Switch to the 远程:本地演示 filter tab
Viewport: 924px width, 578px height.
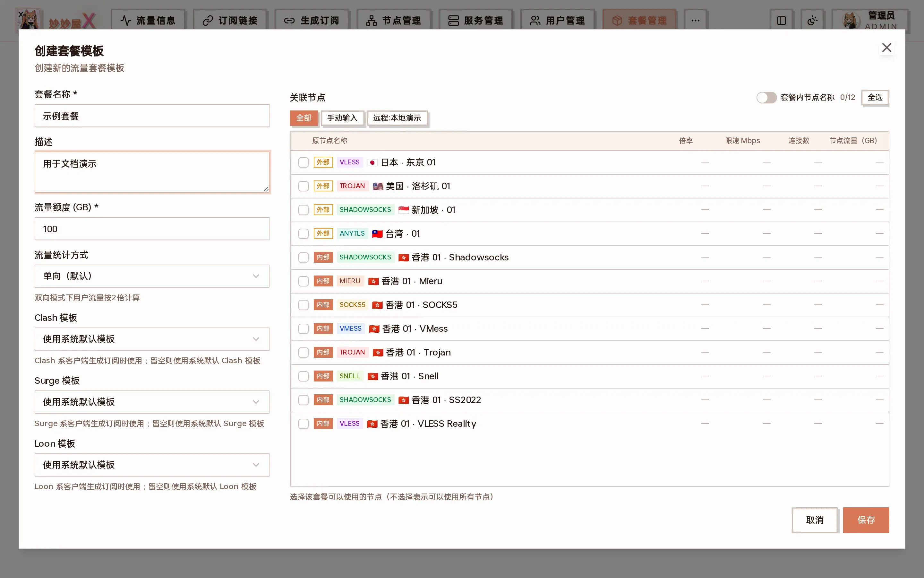tap(397, 118)
